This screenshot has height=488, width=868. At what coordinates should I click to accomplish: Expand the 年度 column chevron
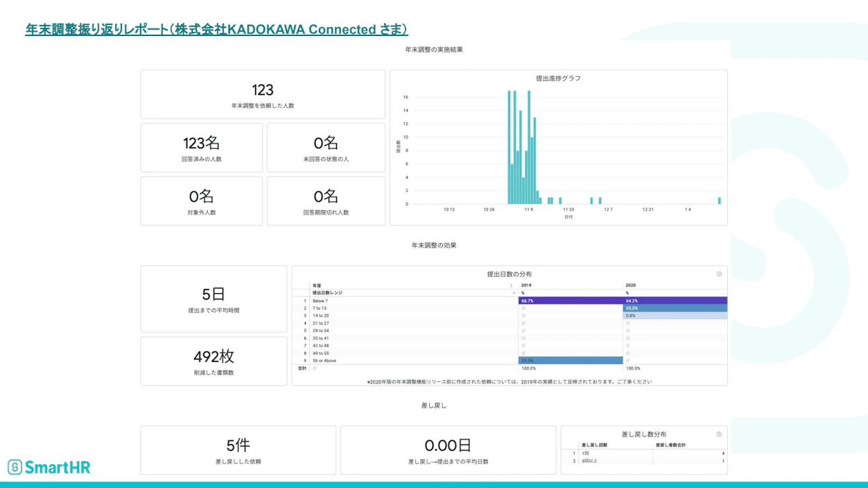pos(512,284)
